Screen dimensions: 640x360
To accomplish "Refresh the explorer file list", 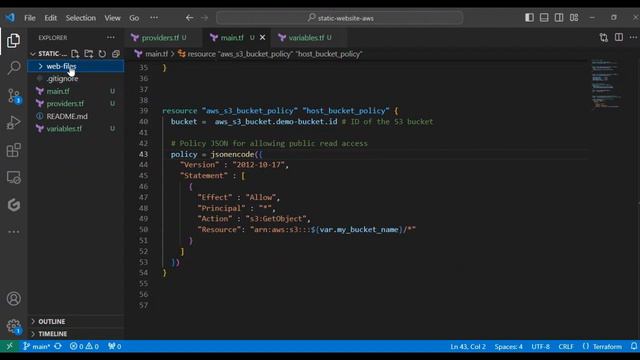I will coord(102,53).
